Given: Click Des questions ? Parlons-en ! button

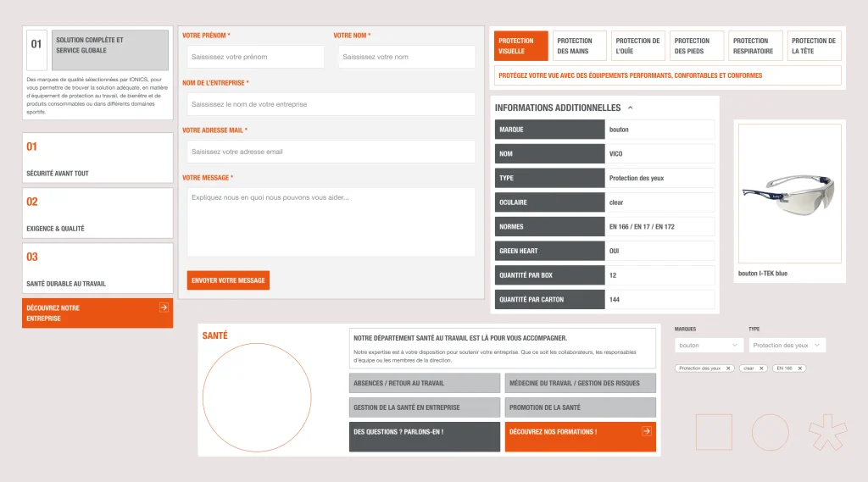Looking at the screenshot, I should coord(425,437).
